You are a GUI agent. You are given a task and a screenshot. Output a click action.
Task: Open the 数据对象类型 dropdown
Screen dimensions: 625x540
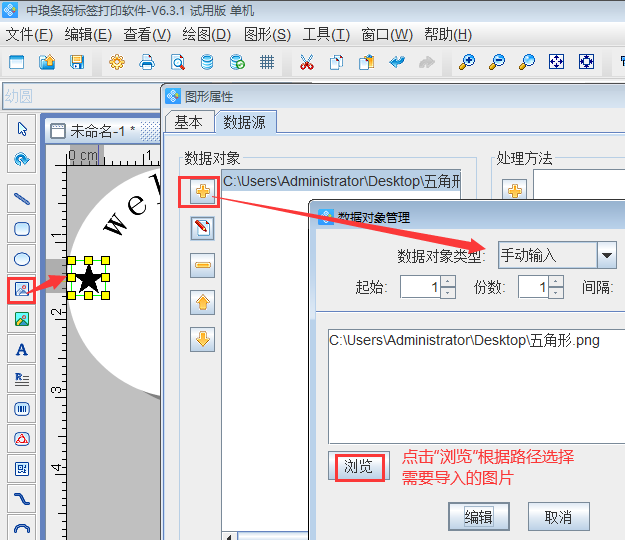pos(606,255)
